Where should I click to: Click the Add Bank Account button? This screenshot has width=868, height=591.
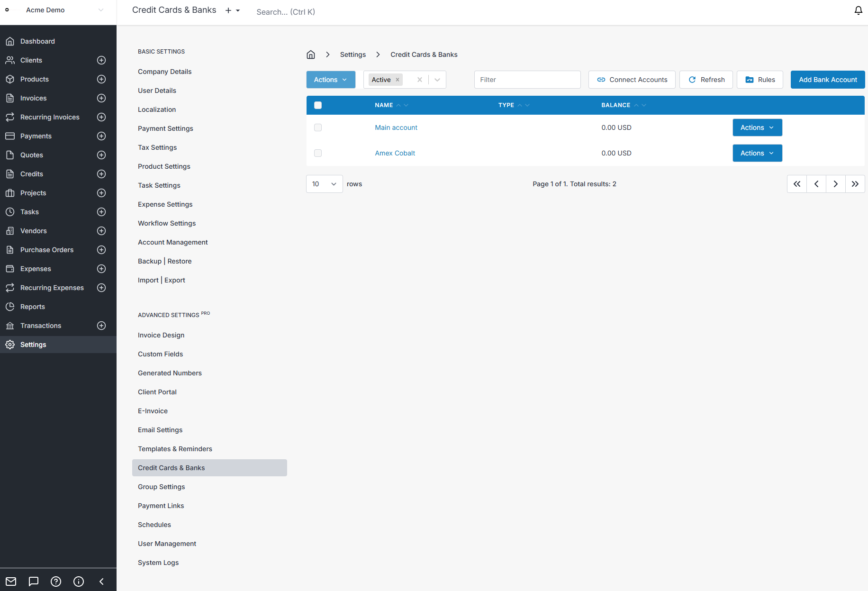pos(827,80)
